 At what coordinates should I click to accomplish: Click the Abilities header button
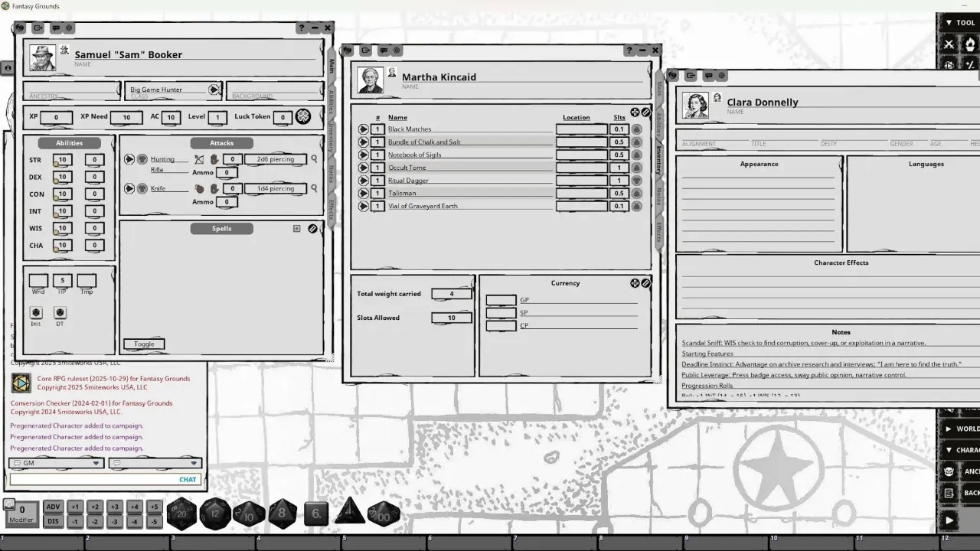click(x=69, y=143)
